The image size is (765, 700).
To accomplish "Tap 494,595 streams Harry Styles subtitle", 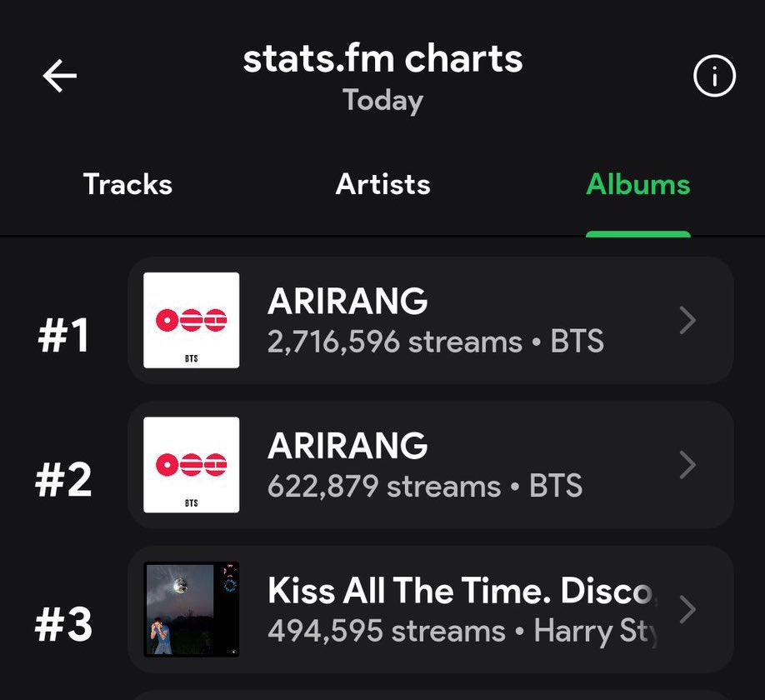I will coord(462,631).
